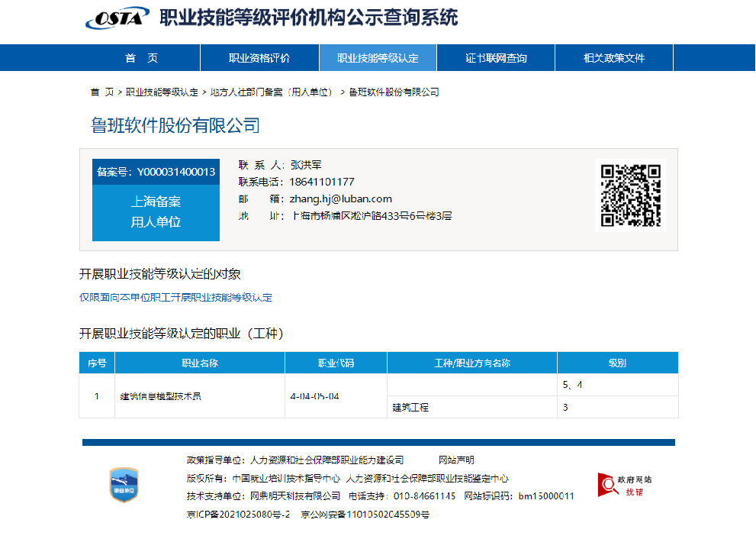Click the 京公网安备11010502045509号 link
This screenshot has height=539, width=756.
pyautogui.click(x=365, y=515)
